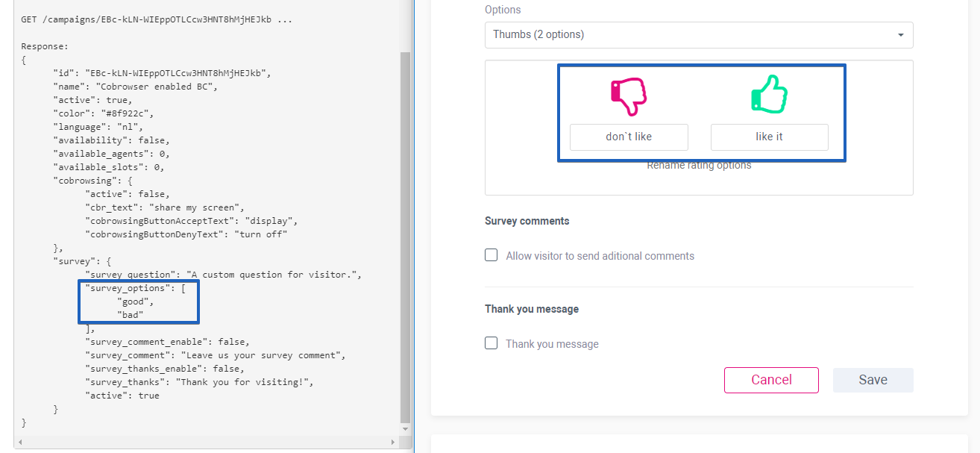The height and width of the screenshot is (453, 980).
Task: Click the Options label above dropdown
Action: click(x=503, y=10)
